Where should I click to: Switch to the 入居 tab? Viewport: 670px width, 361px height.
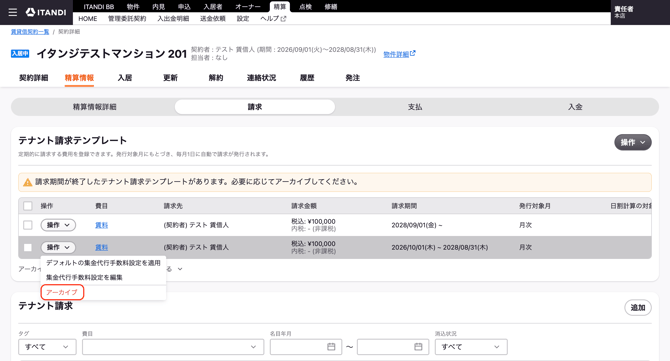coord(125,78)
